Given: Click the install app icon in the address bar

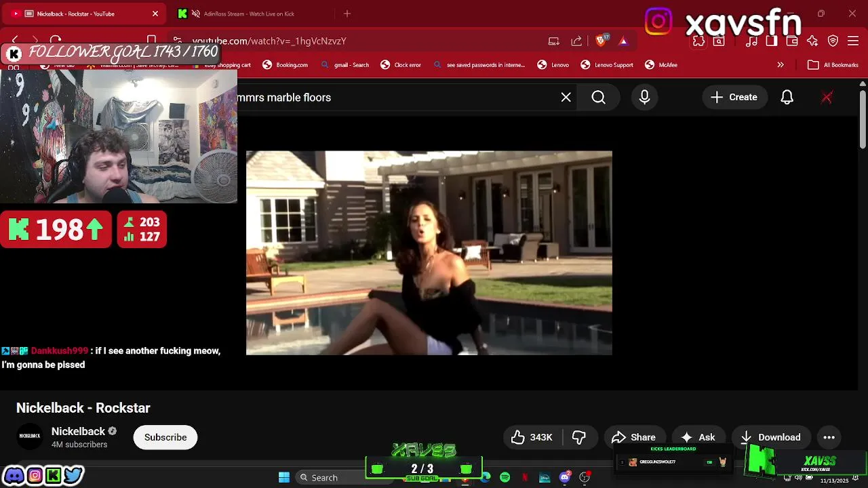Looking at the screenshot, I should coord(554,41).
